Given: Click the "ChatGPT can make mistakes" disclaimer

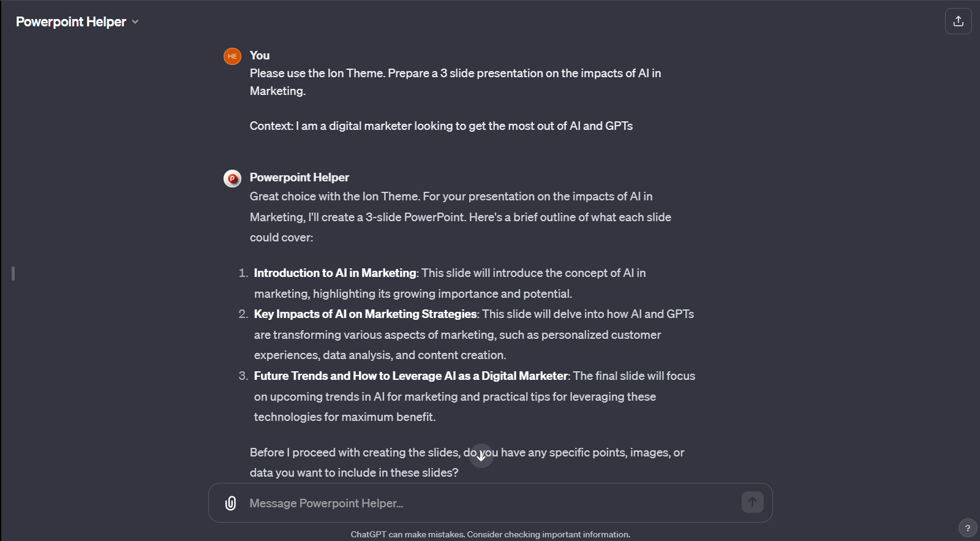Looking at the screenshot, I should pyautogui.click(x=490, y=534).
